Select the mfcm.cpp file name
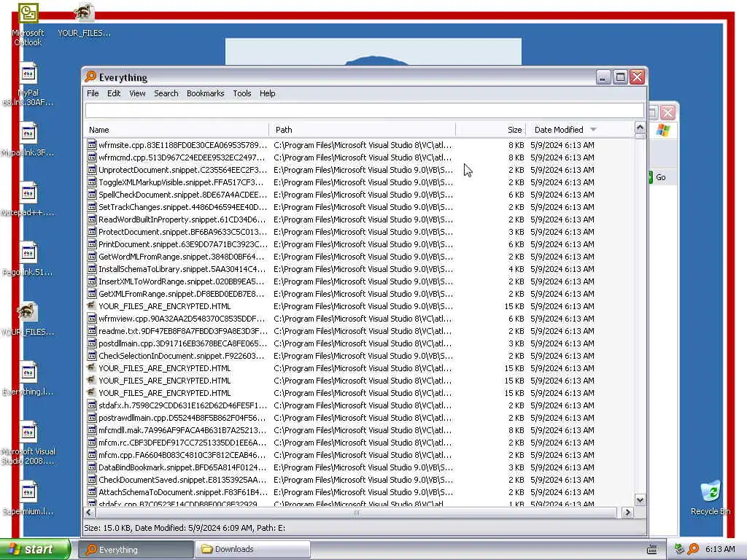The image size is (747, 560). pos(182,455)
